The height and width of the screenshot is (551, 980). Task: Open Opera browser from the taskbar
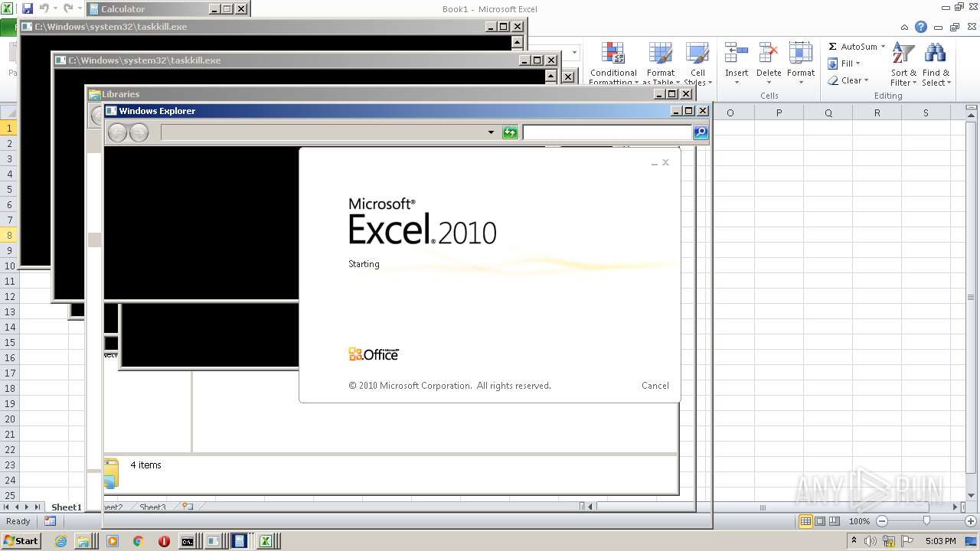[x=164, y=541]
